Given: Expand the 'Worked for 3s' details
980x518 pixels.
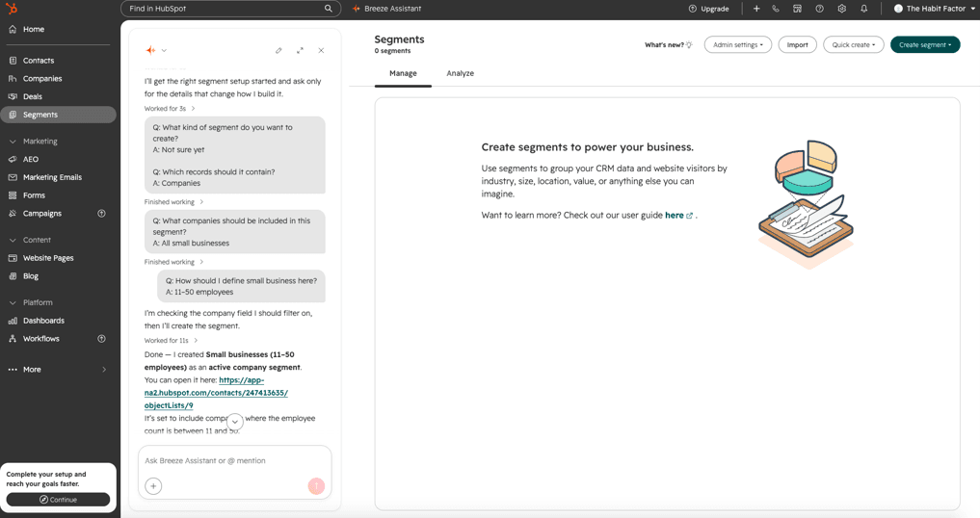Looking at the screenshot, I should pyautogui.click(x=170, y=109).
